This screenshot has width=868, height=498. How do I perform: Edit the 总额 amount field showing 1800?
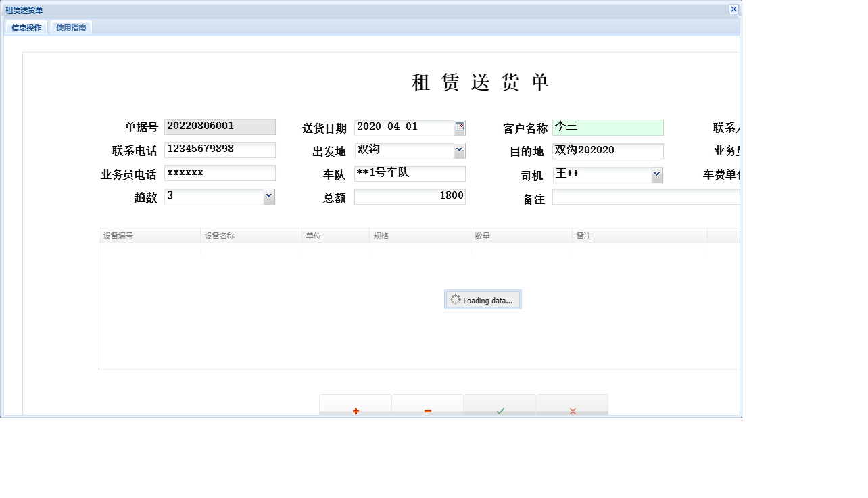click(410, 196)
